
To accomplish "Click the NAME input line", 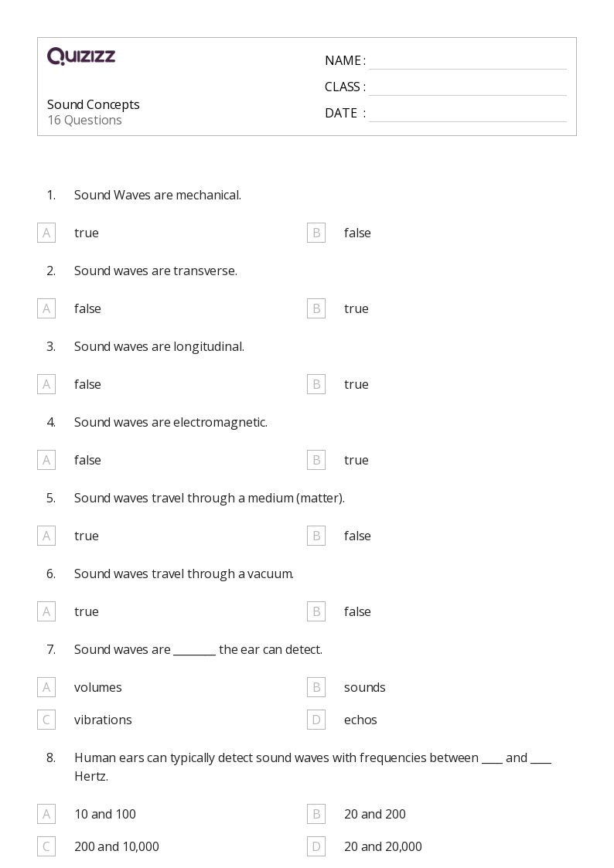I will click(467, 62).
